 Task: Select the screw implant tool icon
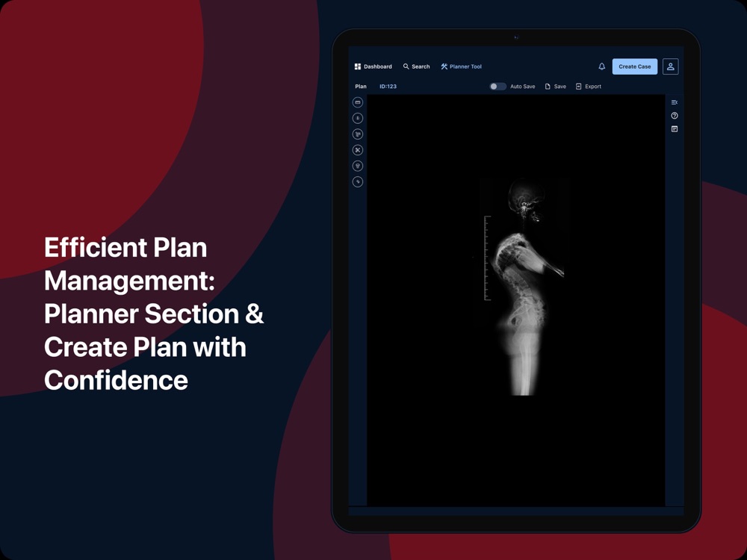[358, 166]
